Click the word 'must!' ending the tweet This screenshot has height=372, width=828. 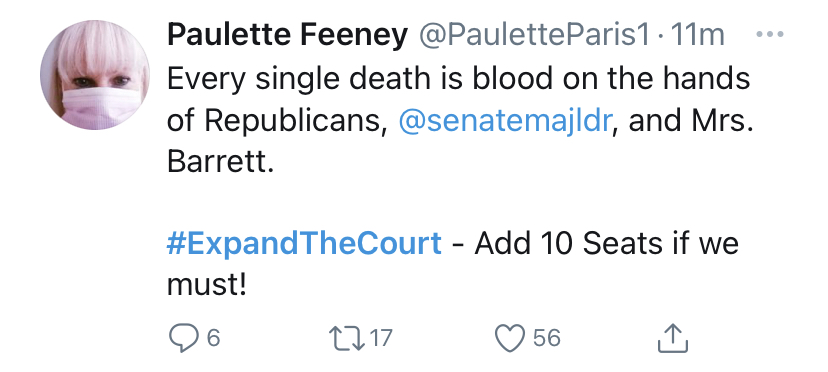click(x=207, y=284)
